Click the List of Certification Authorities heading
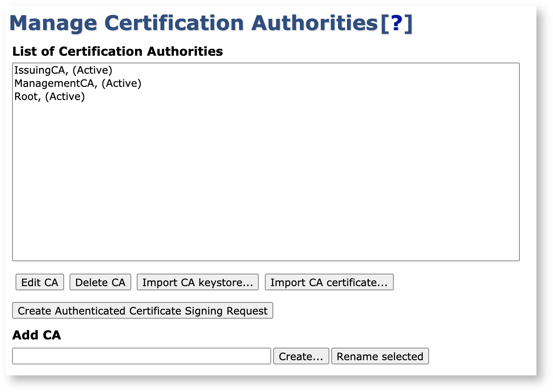 coord(117,52)
